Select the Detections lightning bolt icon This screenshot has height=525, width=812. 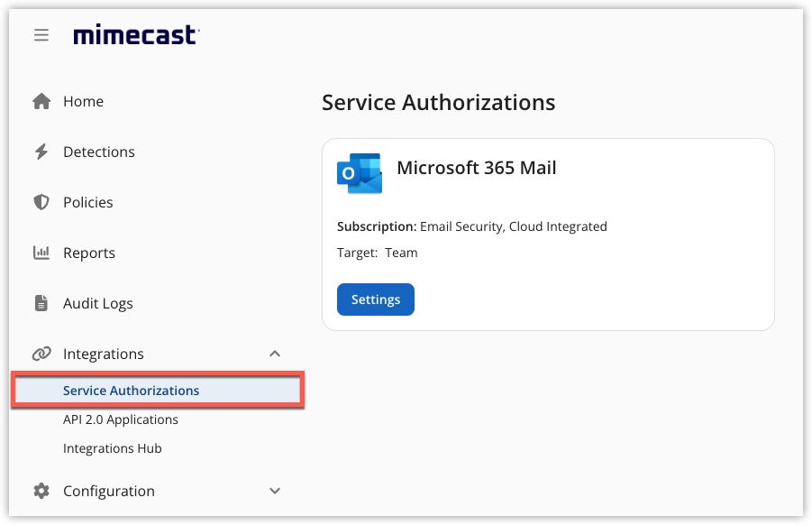click(41, 152)
